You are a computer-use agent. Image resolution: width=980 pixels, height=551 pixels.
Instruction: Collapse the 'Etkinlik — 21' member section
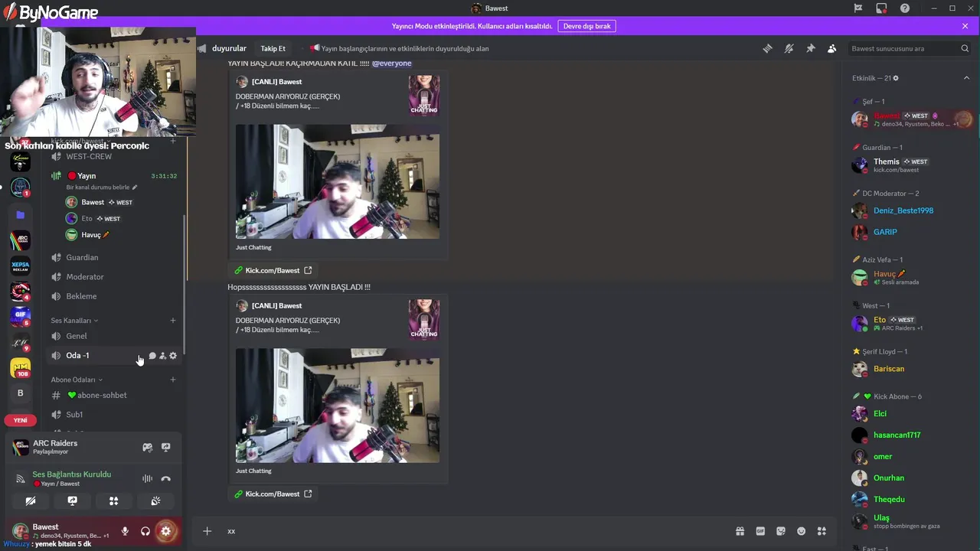966,78
